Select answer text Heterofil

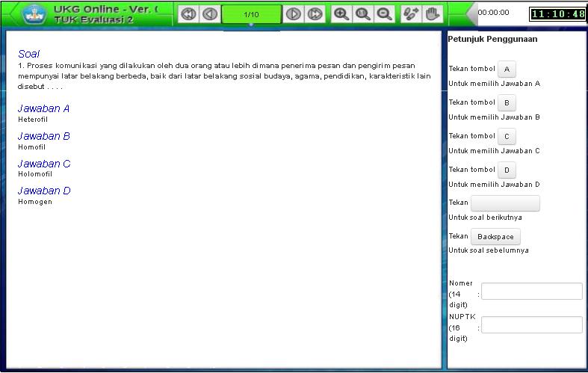[x=33, y=120]
